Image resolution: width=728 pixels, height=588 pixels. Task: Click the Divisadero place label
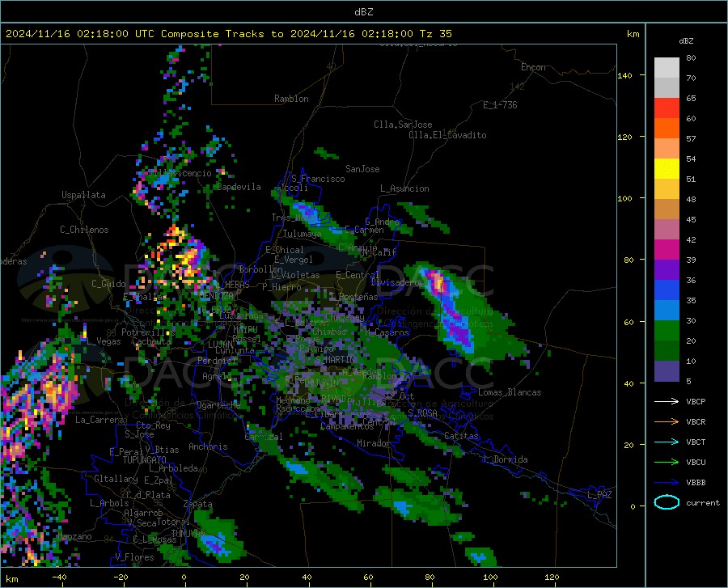pyautogui.click(x=395, y=282)
